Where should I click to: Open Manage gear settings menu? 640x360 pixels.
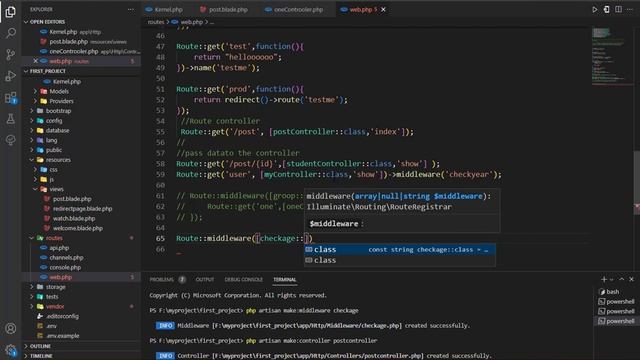(x=11, y=350)
